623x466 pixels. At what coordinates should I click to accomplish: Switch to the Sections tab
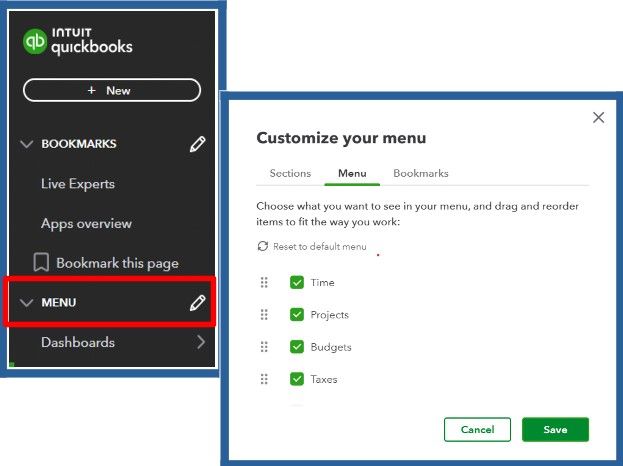pos(290,173)
